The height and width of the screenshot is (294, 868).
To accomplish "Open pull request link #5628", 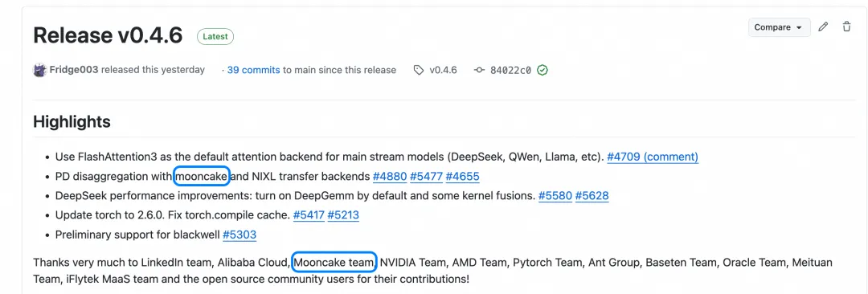I will (x=592, y=195).
